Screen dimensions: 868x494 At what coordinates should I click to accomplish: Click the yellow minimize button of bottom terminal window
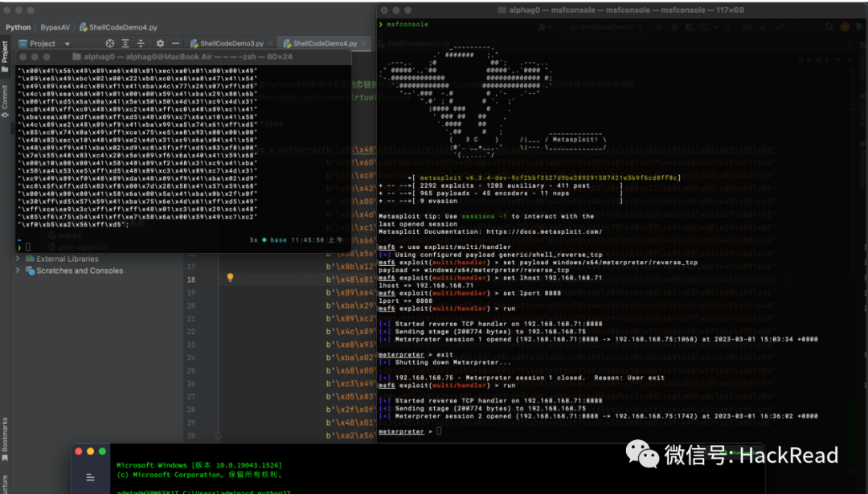(90, 451)
